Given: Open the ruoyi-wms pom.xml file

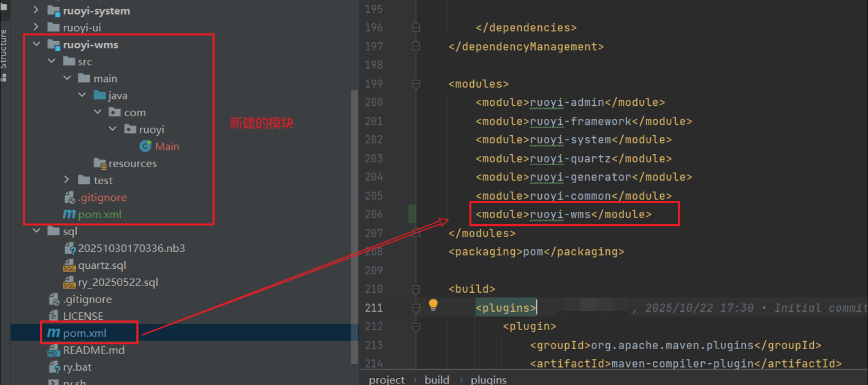Looking at the screenshot, I should [x=99, y=214].
